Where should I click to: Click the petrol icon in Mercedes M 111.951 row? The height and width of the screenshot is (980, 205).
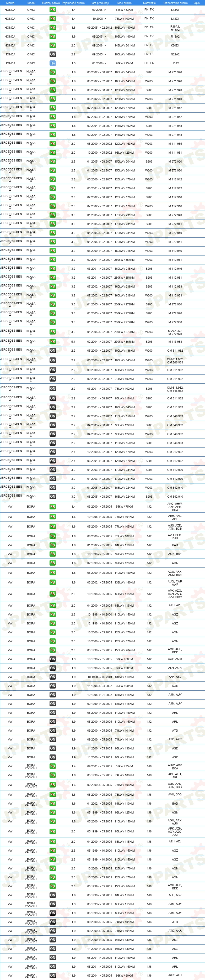[53, 153]
